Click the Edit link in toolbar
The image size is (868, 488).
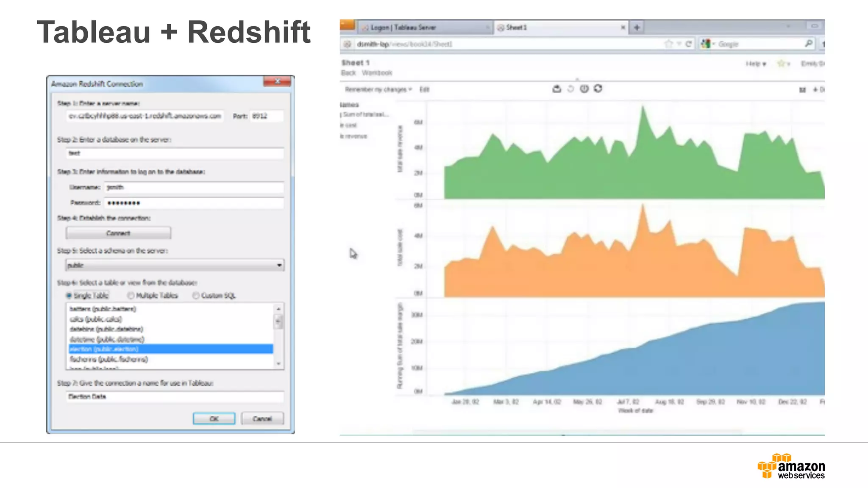click(x=424, y=89)
